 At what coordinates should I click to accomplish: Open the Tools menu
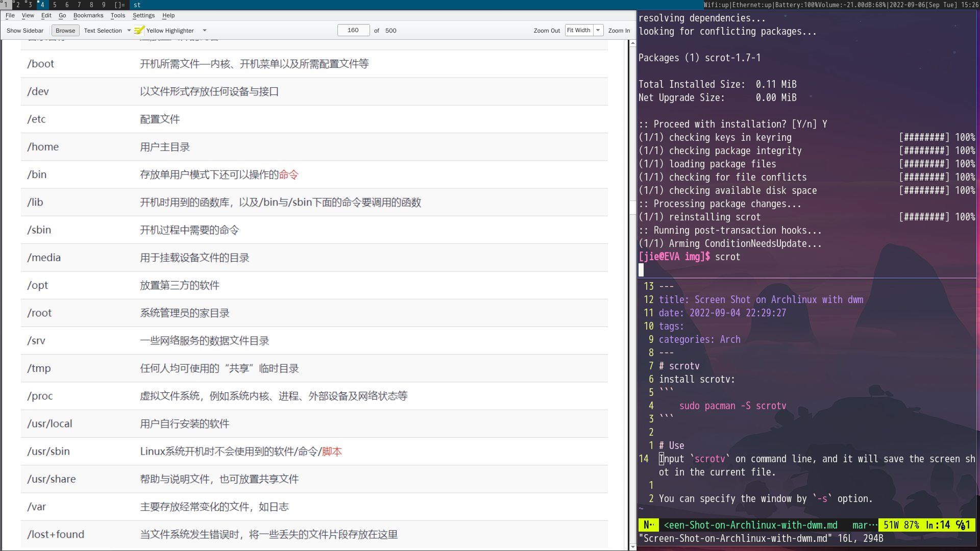tap(118, 15)
